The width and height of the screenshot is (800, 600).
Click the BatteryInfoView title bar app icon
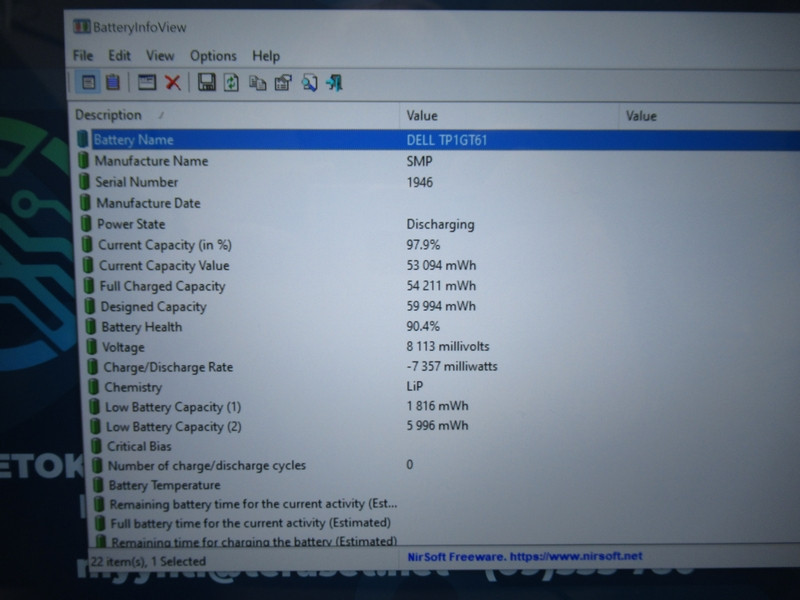[x=81, y=27]
